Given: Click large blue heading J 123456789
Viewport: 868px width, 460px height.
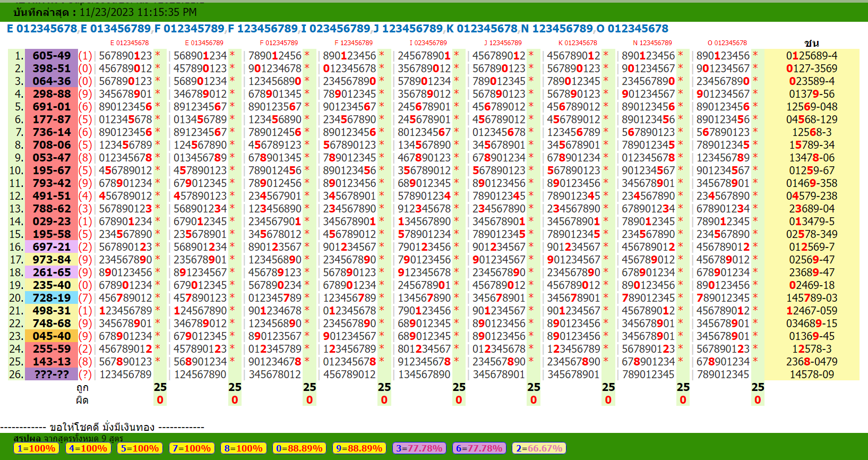Looking at the screenshot, I should [x=408, y=29].
